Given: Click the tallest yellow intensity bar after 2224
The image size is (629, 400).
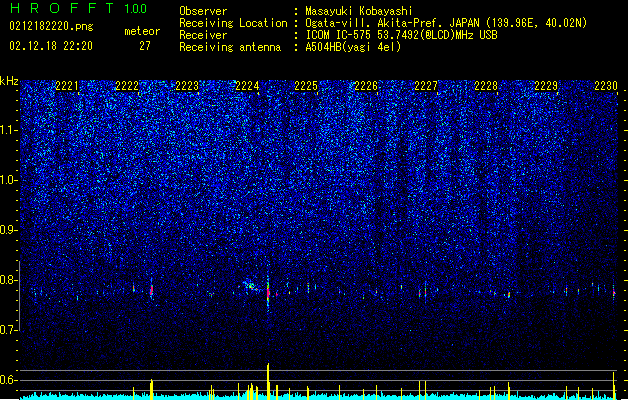Looking at the screenshot, I should coord(268,381).
